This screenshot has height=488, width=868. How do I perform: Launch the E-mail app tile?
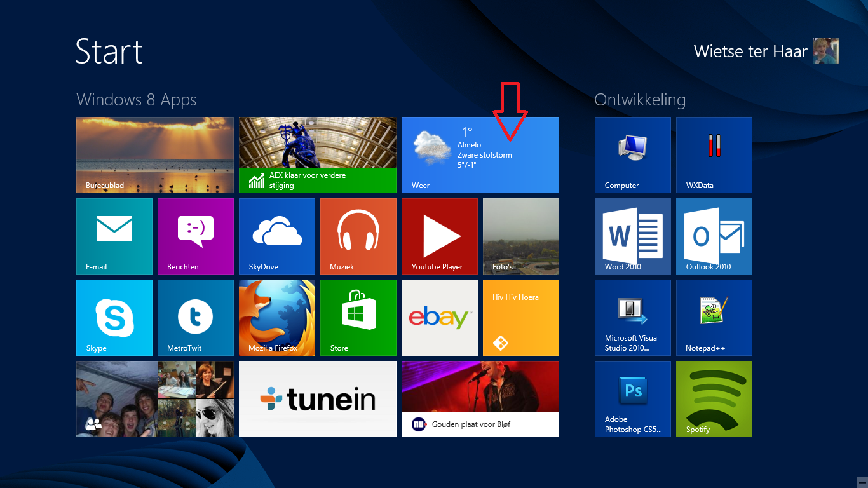click(114, 236)
